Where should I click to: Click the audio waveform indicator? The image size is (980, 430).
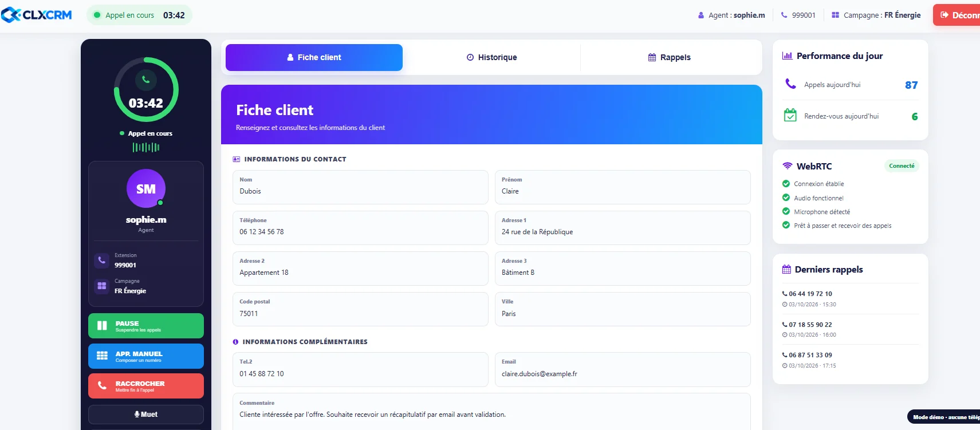146,147
